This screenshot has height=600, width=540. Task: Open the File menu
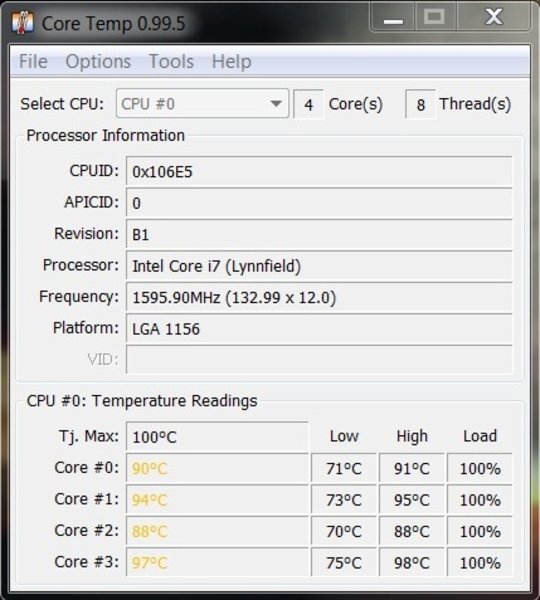coord(33,61)
